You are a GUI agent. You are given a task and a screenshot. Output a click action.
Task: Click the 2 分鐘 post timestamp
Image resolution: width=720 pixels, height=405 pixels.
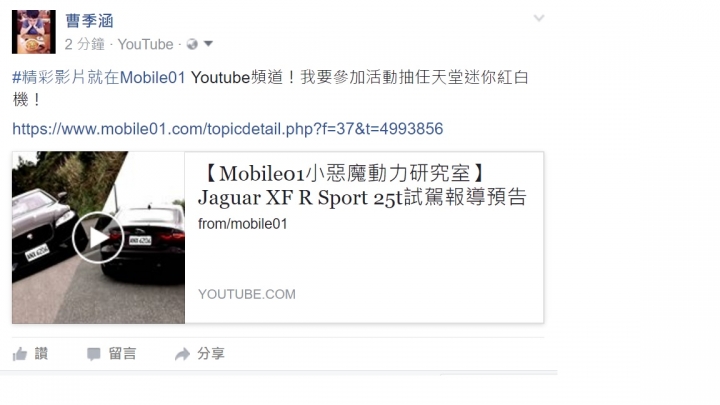(84, 44)
